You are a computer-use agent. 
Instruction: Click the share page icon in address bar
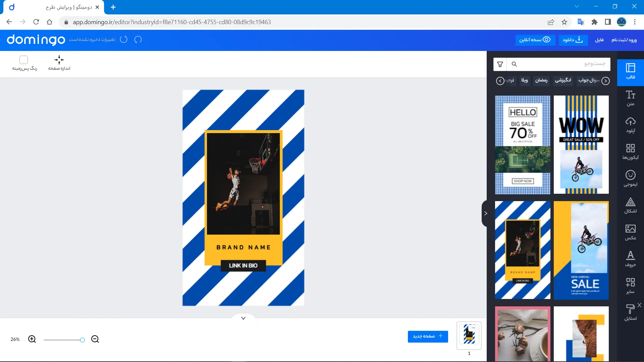[x=551, y=22]
